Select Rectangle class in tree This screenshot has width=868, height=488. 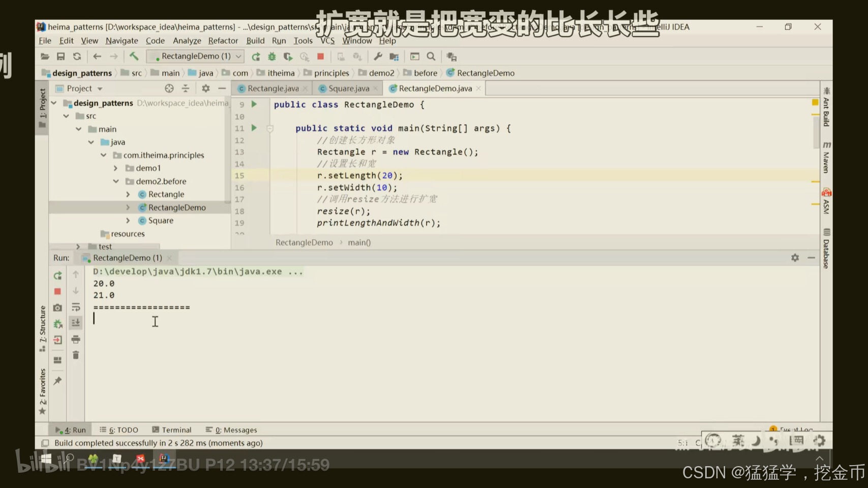pos(166,194)
